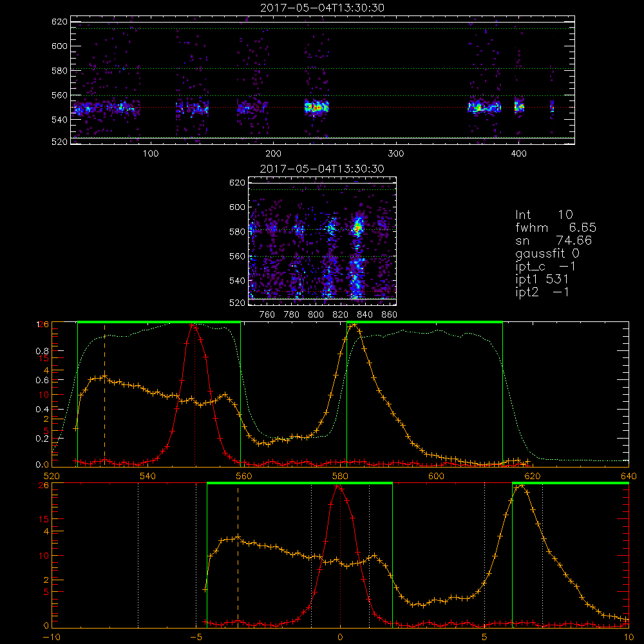Click x-axis label -10 under the bottom plot
Screen dimensions: 644x644
click(51, 638)
